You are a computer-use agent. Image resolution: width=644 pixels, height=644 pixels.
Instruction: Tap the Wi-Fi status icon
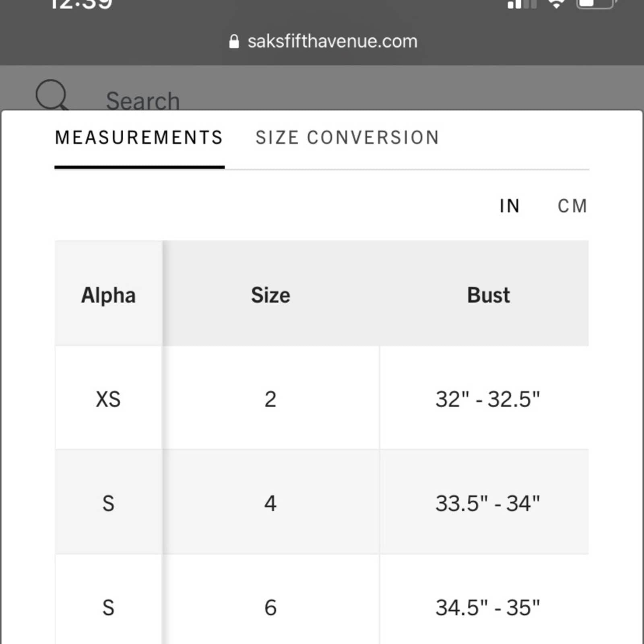coord(557,4)
